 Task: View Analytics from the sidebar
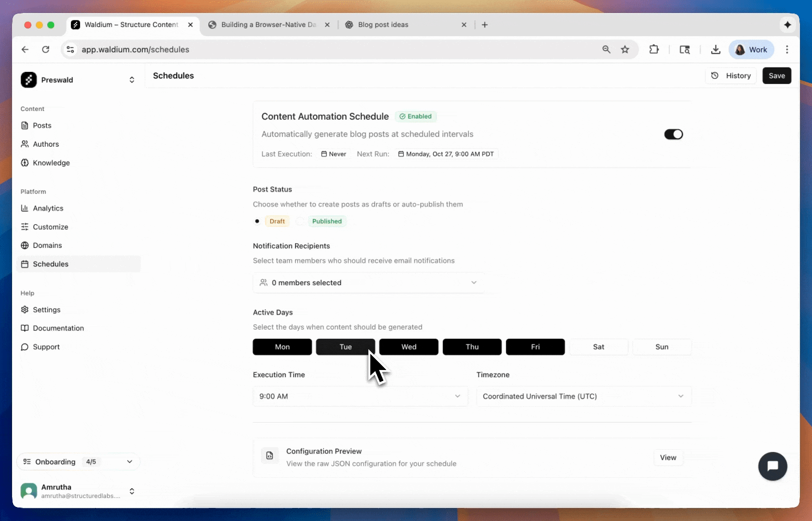tap(48, 208)
